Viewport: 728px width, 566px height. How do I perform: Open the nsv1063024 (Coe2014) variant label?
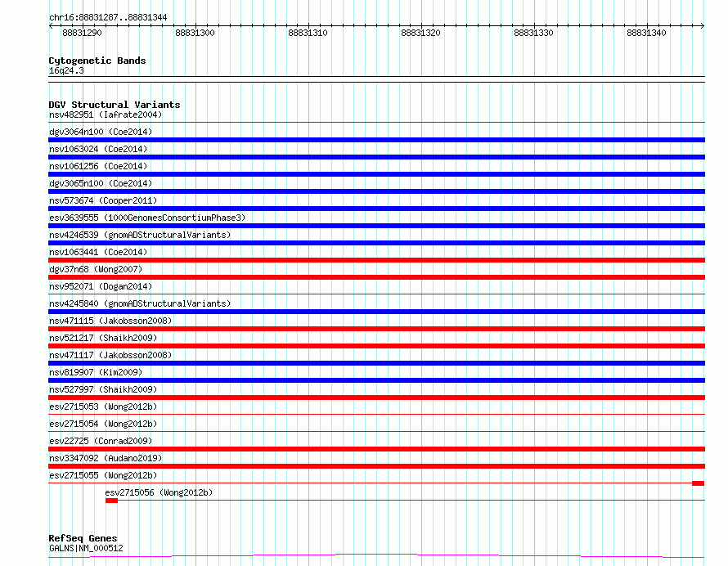(x=98, y=149)
